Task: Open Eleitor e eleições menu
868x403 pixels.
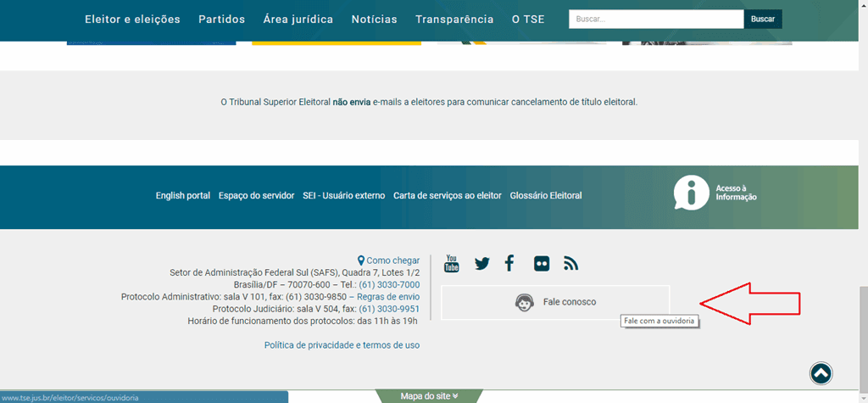Action: coord(132,20)
